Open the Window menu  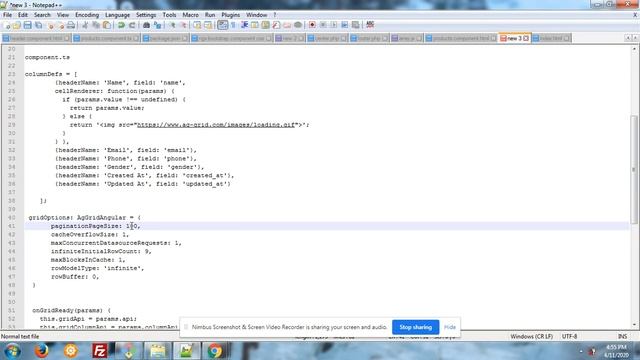coord(256,15)
